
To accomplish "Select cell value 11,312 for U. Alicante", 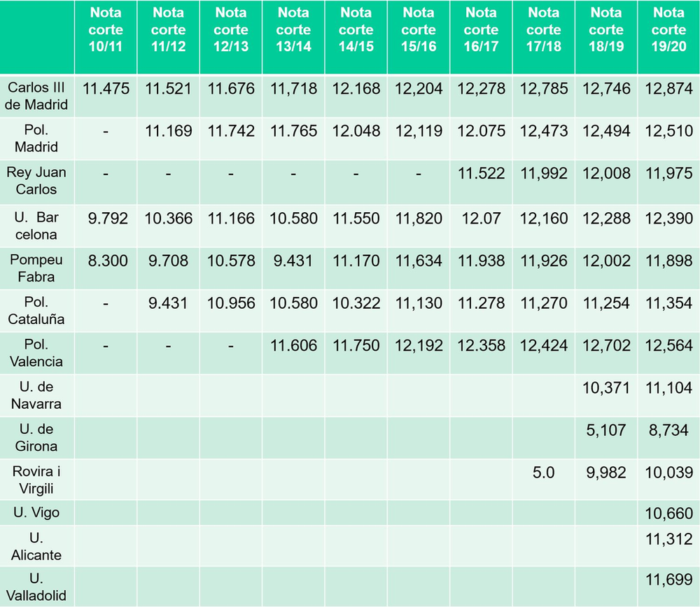I will 668,540.
